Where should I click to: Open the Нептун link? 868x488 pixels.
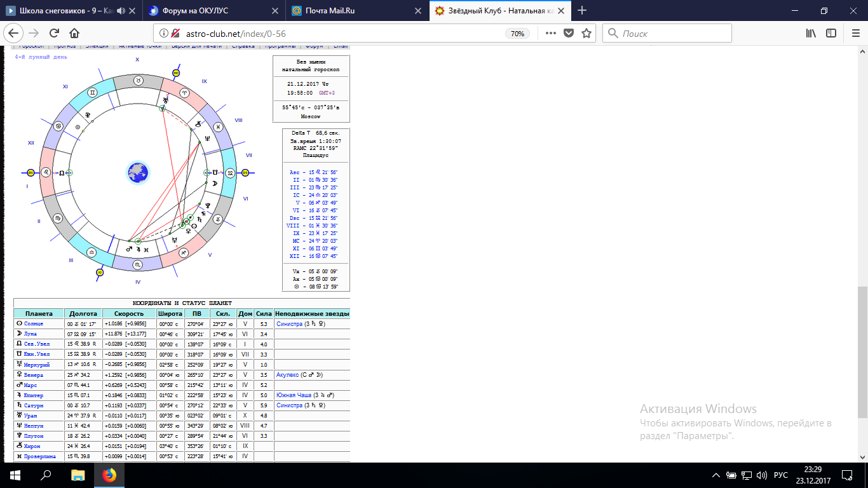34,426
